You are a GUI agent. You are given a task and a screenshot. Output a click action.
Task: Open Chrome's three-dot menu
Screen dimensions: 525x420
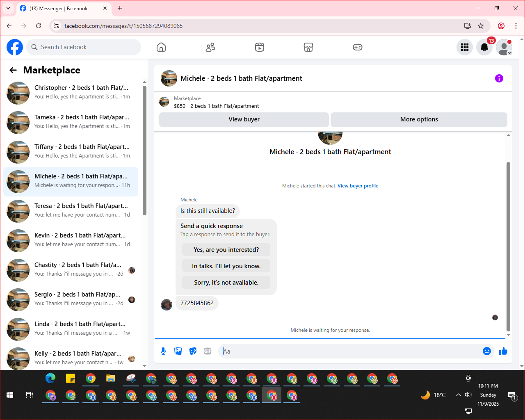pos(516,26)
